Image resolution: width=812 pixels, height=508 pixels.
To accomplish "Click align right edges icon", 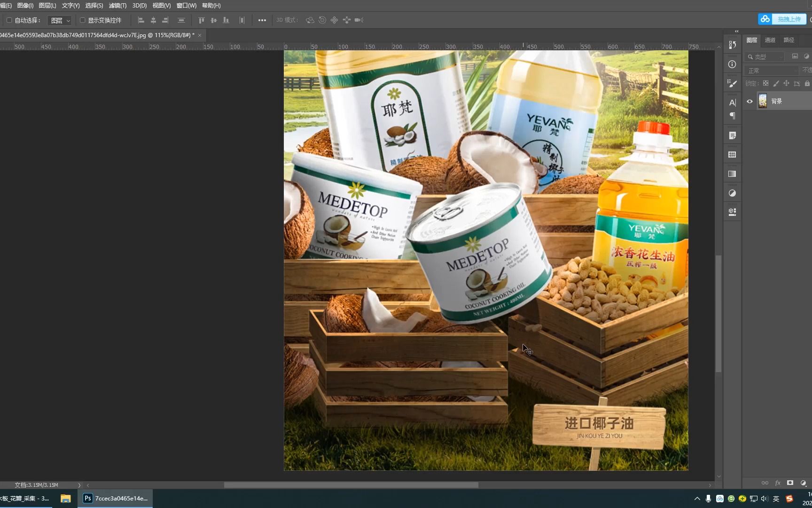I will point(165,20).
